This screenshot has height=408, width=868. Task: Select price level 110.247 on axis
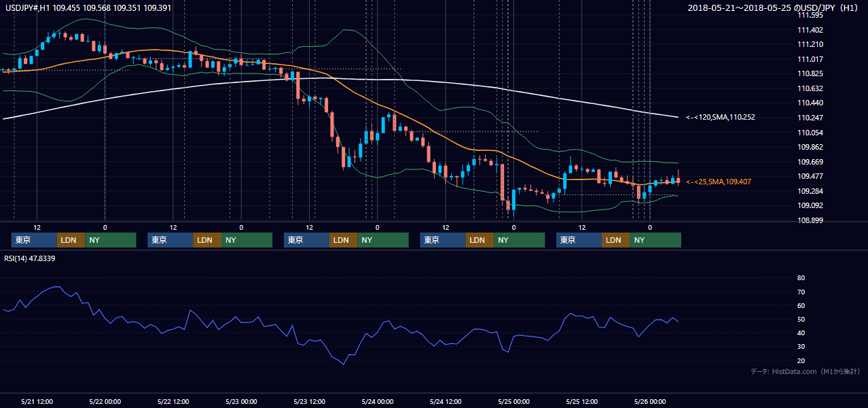[x=810, y=118]
